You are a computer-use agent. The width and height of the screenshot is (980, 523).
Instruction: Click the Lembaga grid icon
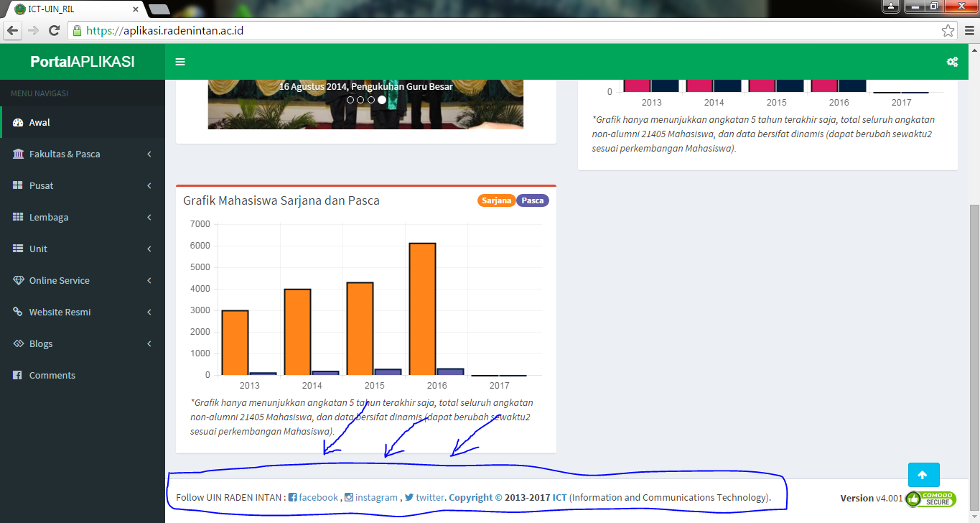18,217
